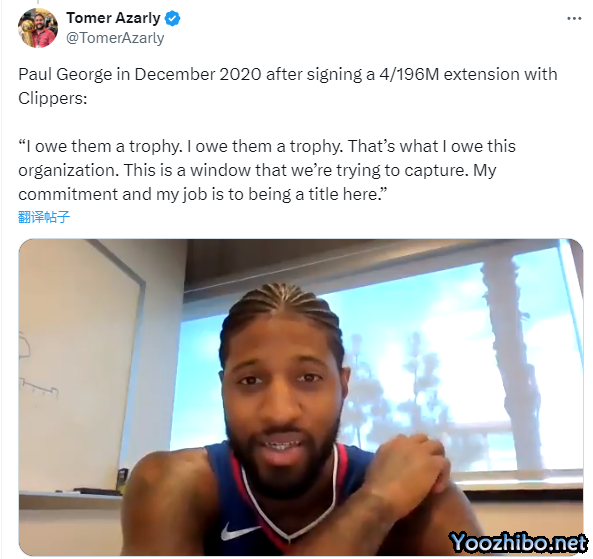The width and height of the screenshot is (593, 559).
Task: Click the Yoozhibo.net watermark
Action: (518, 542)
